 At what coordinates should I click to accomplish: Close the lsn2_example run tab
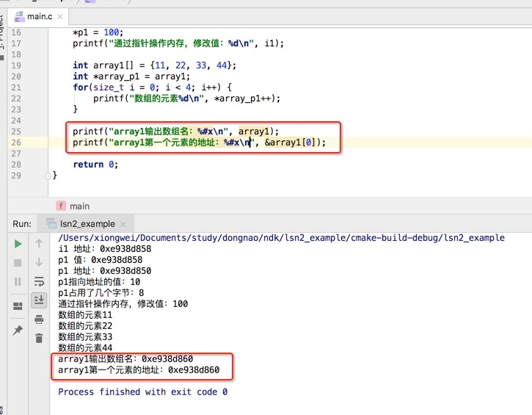pyautogui.click(x=123, y=224)
